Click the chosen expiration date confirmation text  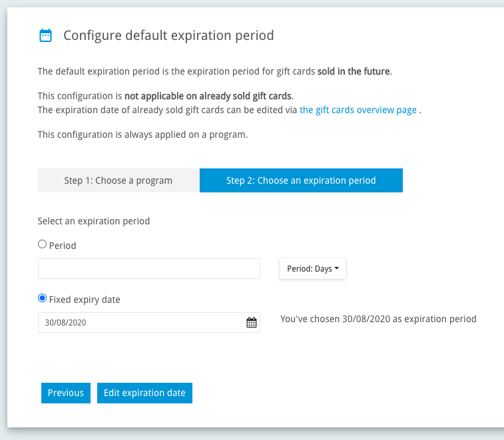(378, 319)
